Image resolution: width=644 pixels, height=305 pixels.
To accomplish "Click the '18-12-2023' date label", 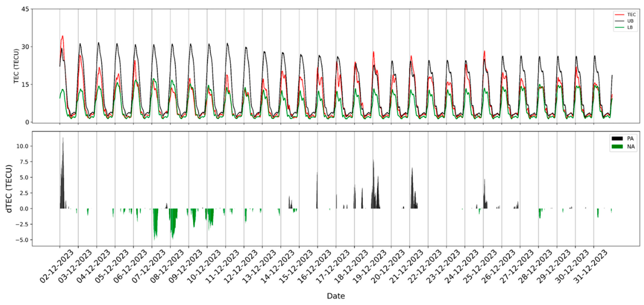I will (x=351, y=267).
